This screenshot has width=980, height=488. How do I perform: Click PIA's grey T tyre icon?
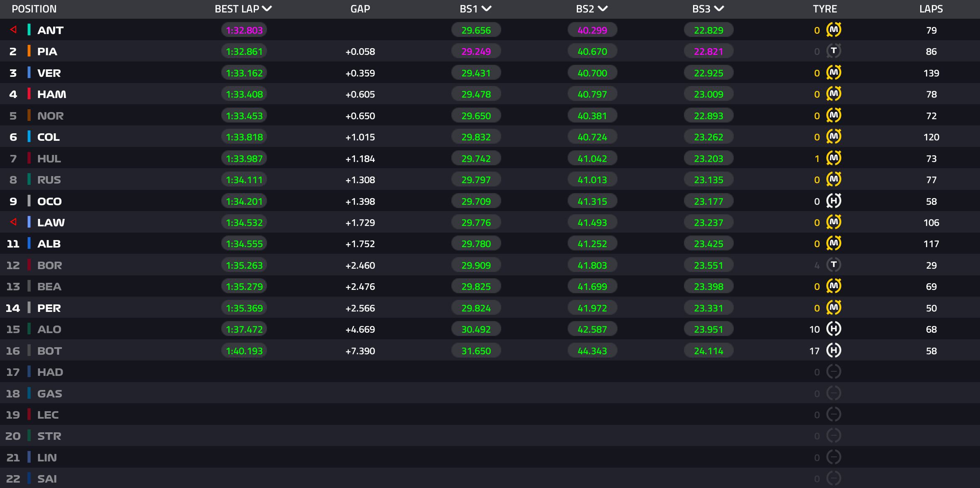pyautogui.click(x=833, y=51)
